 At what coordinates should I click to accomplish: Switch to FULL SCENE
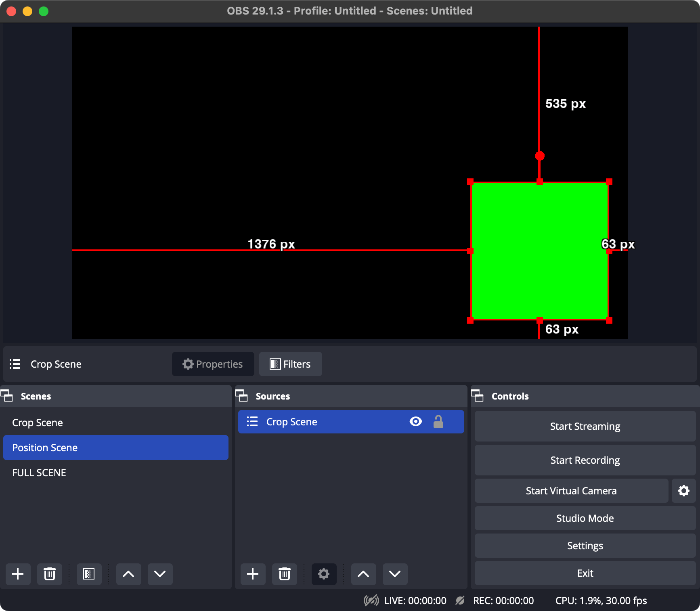(x=39, y=472)
